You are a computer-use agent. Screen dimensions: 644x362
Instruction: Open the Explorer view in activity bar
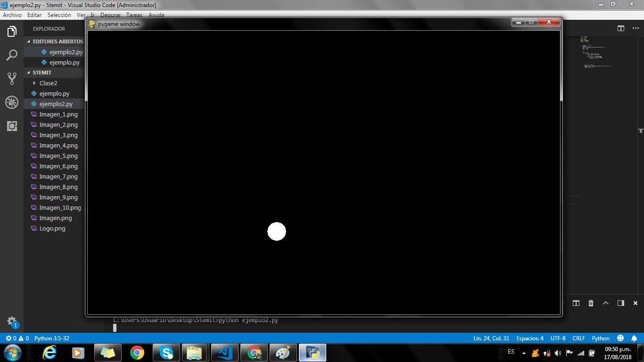coord(12,32)
